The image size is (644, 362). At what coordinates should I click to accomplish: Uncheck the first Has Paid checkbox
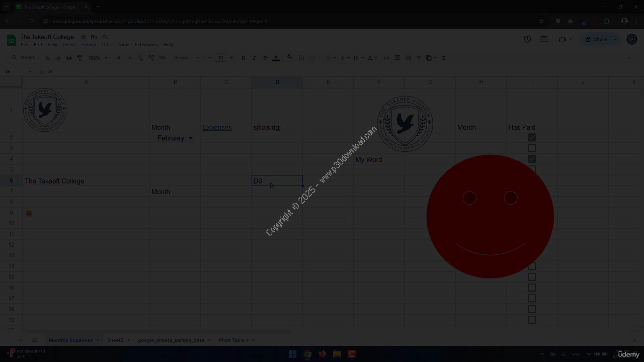point(532,138)
